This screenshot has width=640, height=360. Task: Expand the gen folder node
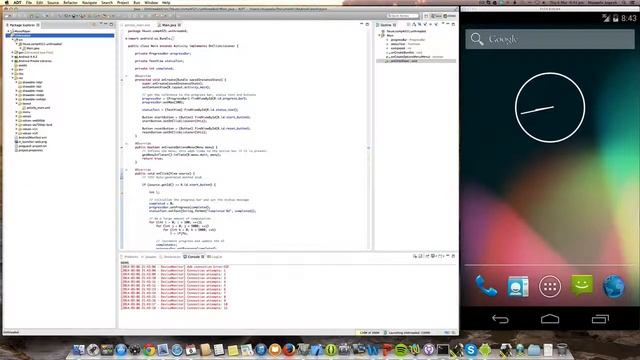point(12,52)
